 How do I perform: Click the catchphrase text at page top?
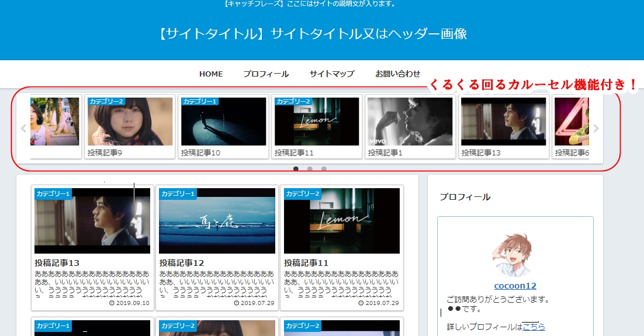[x=310, y=4]
